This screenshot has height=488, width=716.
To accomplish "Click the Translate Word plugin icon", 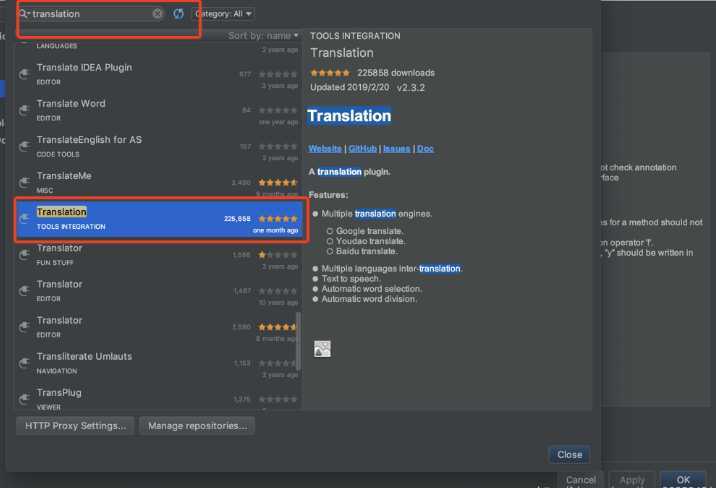I will point(24,110).
